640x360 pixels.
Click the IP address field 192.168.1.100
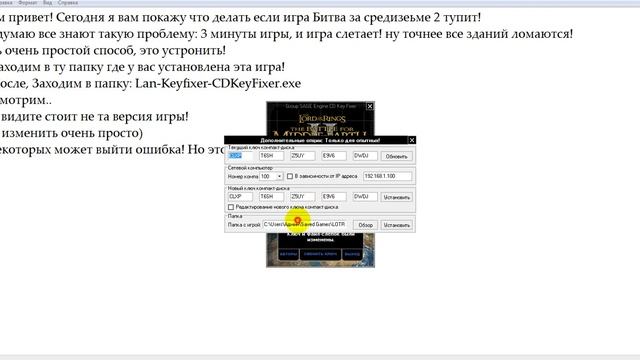(x=387, y=176)
